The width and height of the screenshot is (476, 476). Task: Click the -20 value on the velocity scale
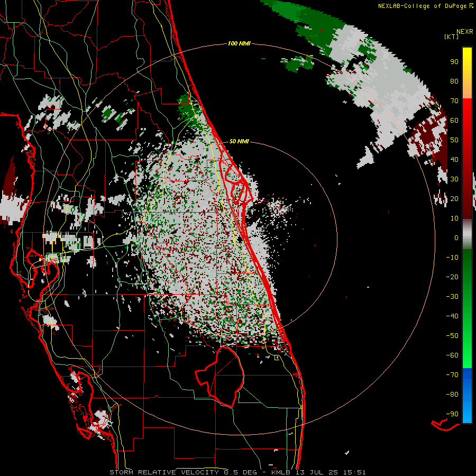[452, 277]
